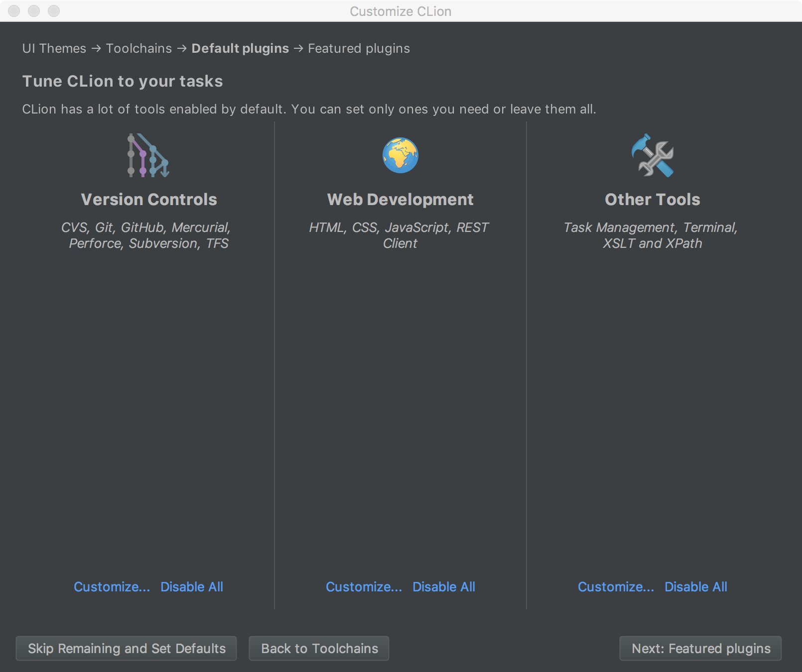Click the Other Tools hammer and wrench icon
802x672 pixels.
coord(653,155)
